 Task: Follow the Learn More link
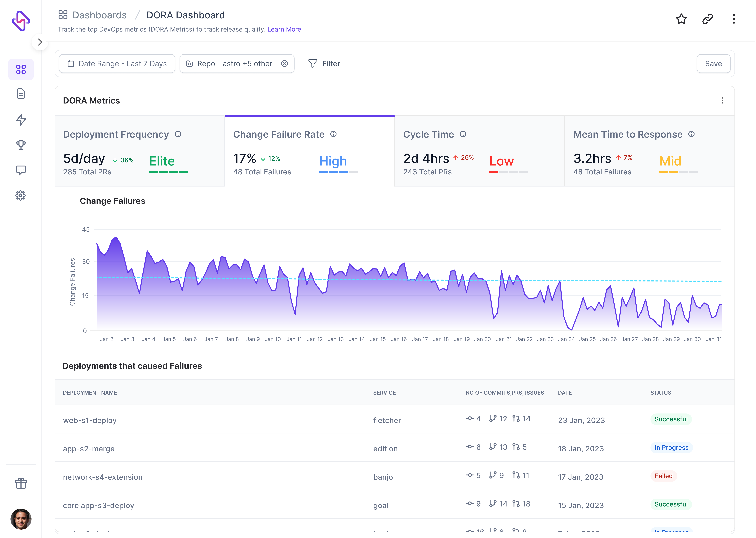coord(284,29)
